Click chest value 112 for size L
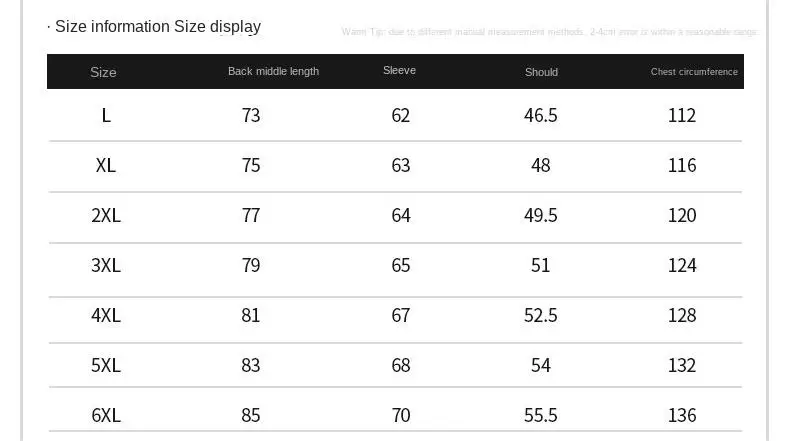The image size is (790, 441). pos(682,115)
